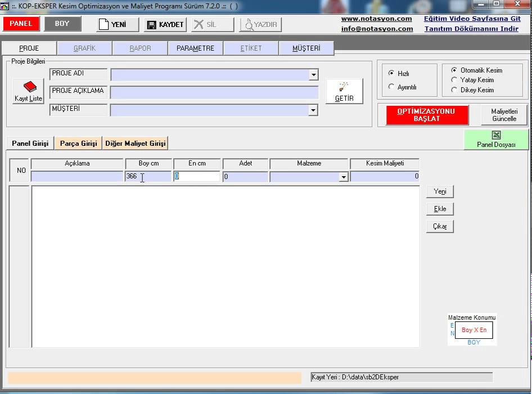Click the NO column header
Image resolution: width=532 pixels, height=394 pixels.
point(19,171)
